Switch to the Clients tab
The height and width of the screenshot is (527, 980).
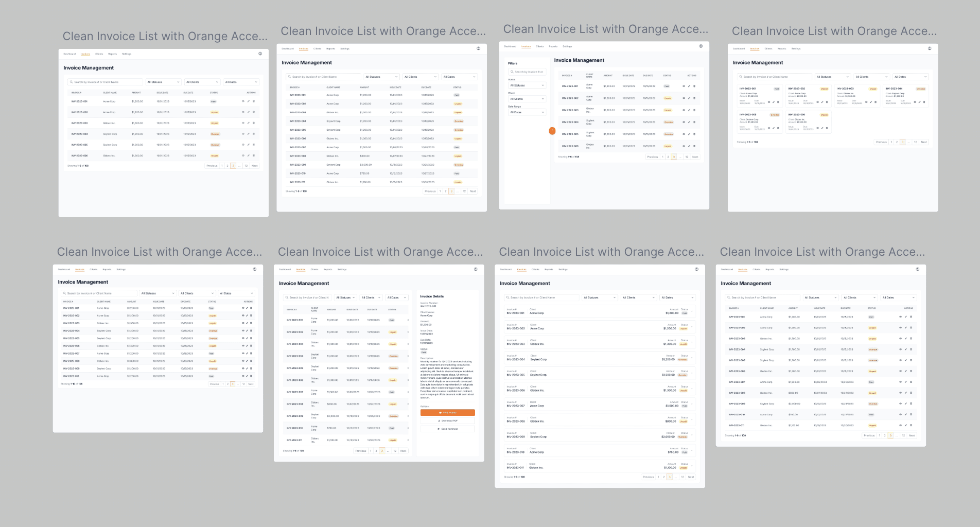[x=99, y=54]
